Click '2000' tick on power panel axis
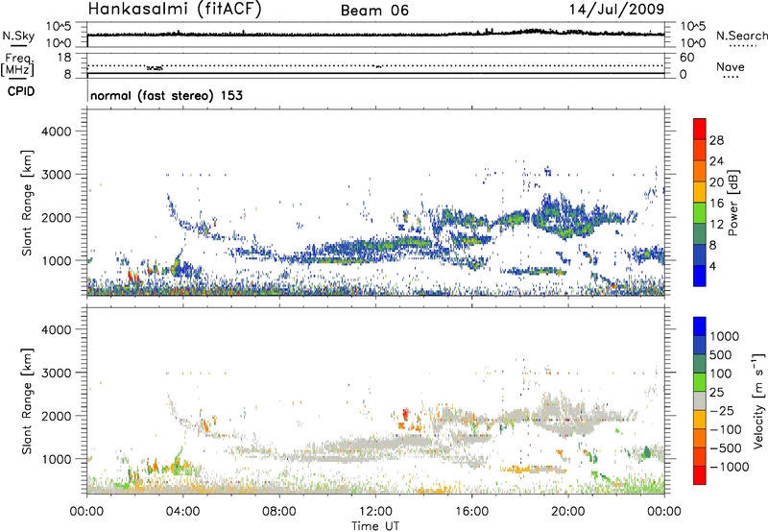The image size is (768, 532). click(x=57, y=217)
